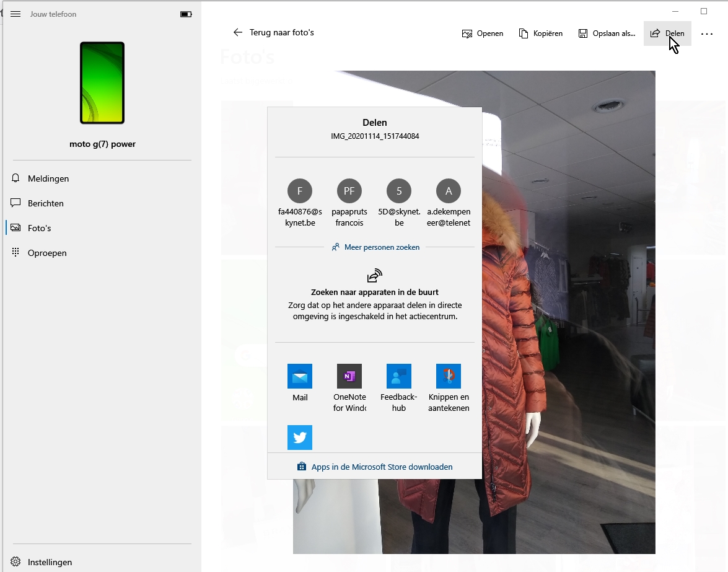Click Terug naar foto's back arrow
The height and width of the screenshot is (572, 728).
pyautogui.click(x=238, y=32)
